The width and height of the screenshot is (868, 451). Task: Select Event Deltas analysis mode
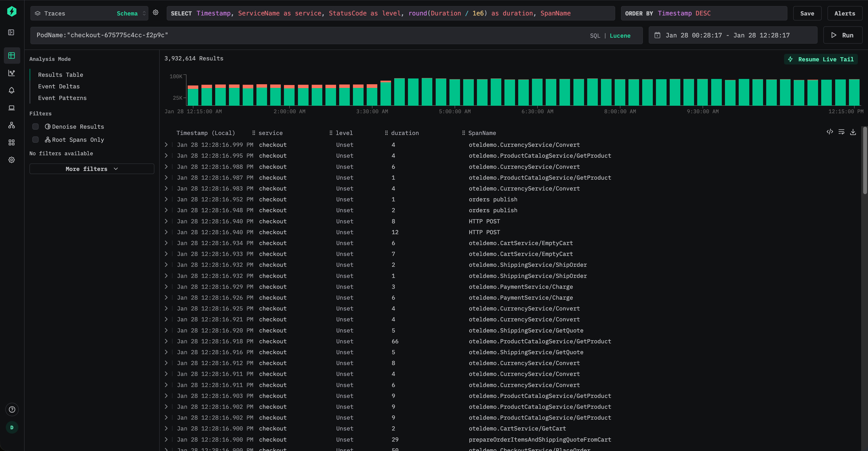tap(59, 86)
